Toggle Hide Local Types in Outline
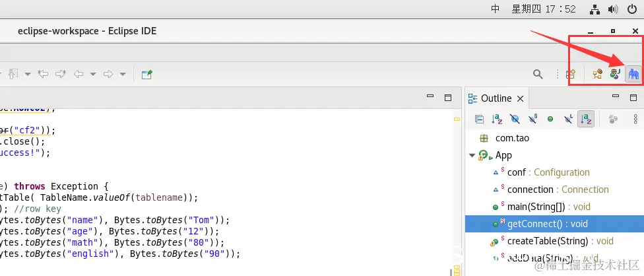The height and width of the screenshot is (276, 644). [x=568, y=119]
